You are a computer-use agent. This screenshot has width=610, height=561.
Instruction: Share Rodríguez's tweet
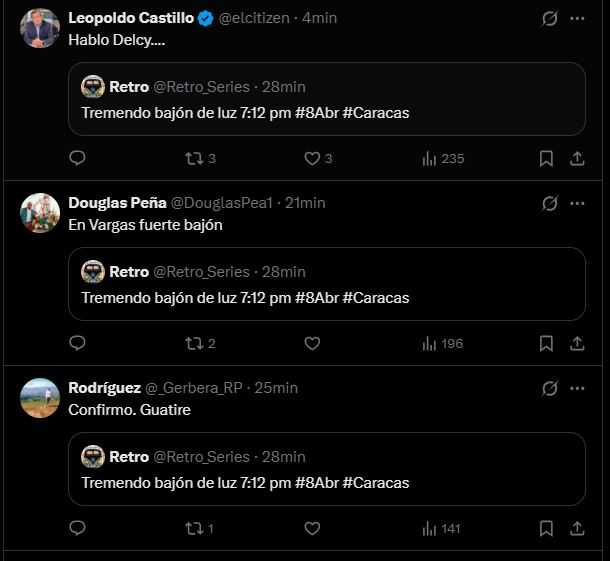(x=577, y=528)
